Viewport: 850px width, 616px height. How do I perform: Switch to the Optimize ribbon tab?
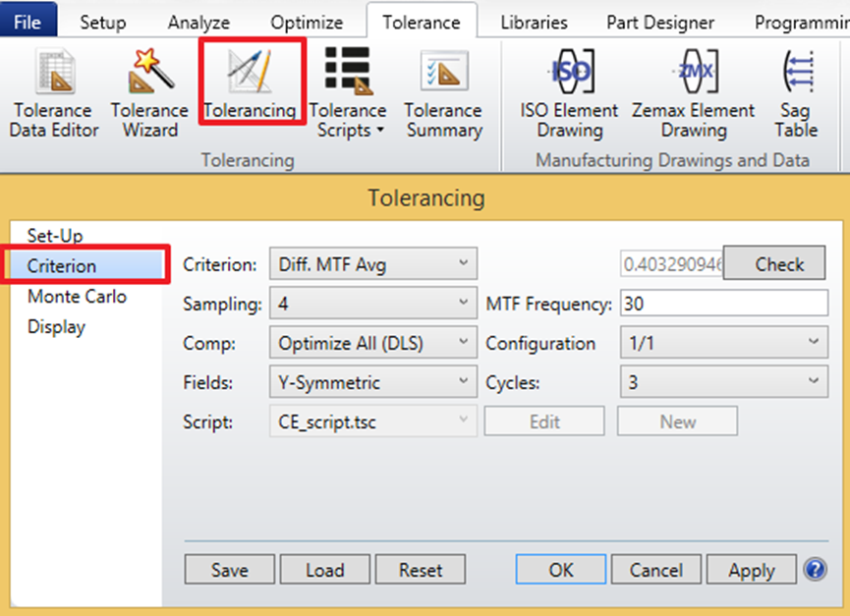coord(307,22)
